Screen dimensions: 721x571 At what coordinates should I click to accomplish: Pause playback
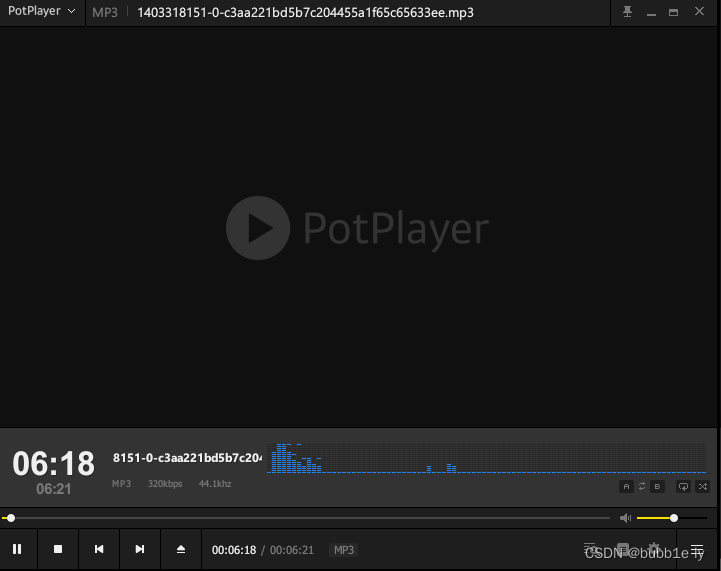point(17,549)
